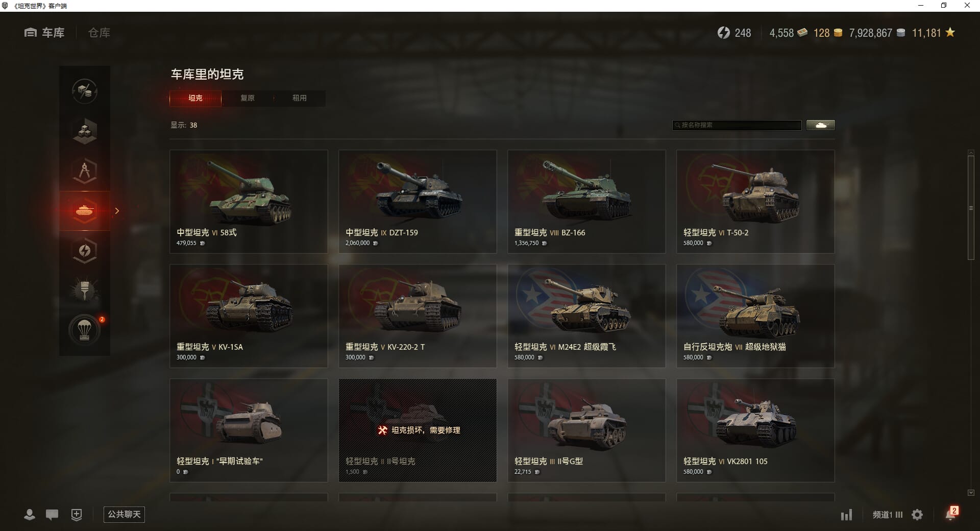
Task: Toggle the tank filter button beside search
Action: (x=821, y=125)
